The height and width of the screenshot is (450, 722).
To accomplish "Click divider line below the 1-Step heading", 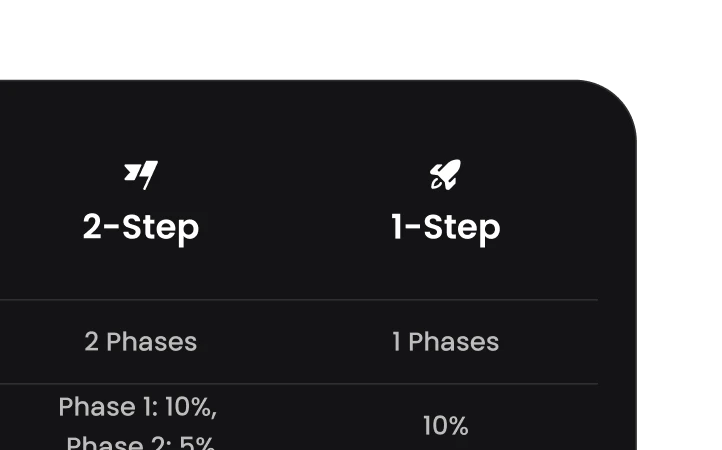I will (445, 300).
